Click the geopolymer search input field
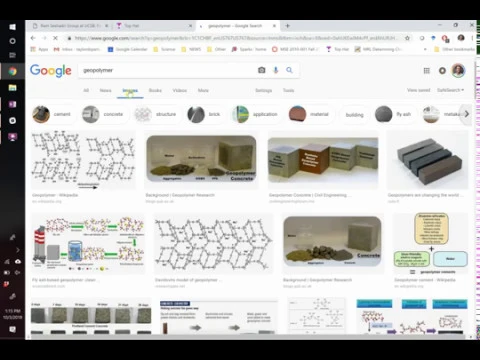The height and width of the screenshot is (360, 480). point(167,70)
